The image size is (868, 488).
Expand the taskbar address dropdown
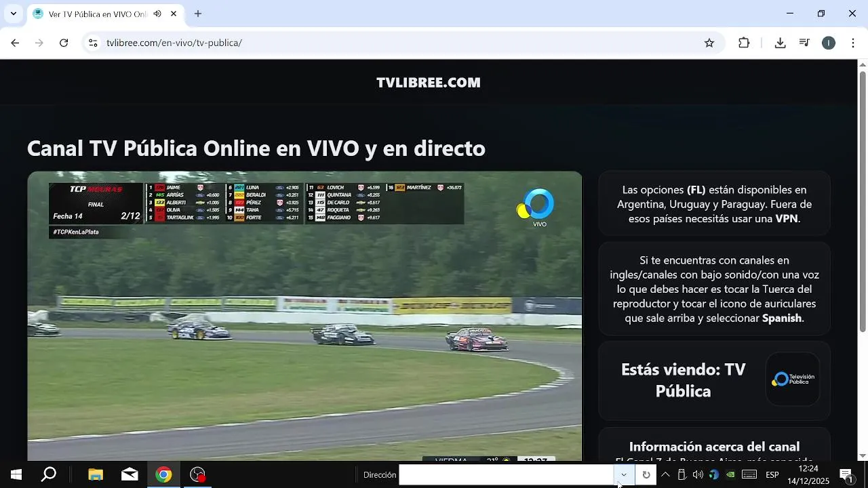tap(624, 474)
